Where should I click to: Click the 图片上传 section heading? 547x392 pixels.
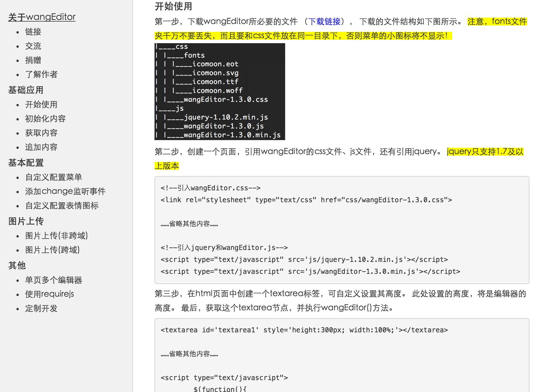click(x=26, y=221)
